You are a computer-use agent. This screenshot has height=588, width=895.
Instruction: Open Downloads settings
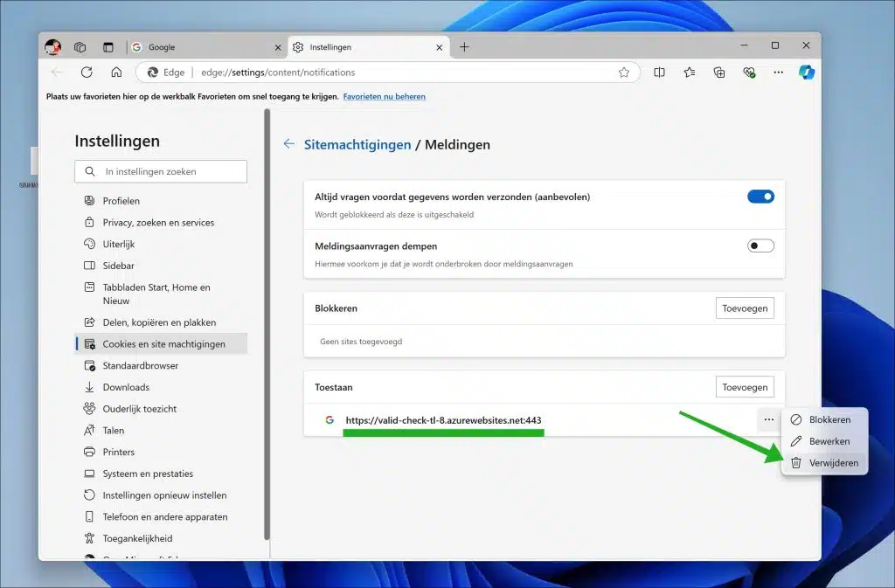coord(161,387)
